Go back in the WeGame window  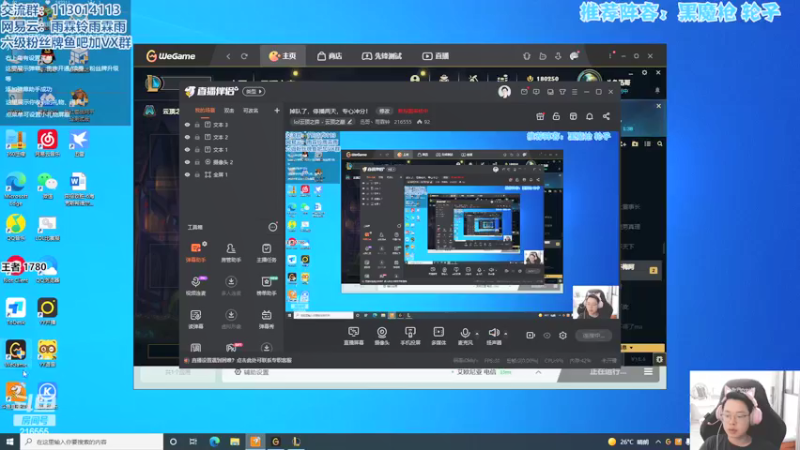pos(228,56)
